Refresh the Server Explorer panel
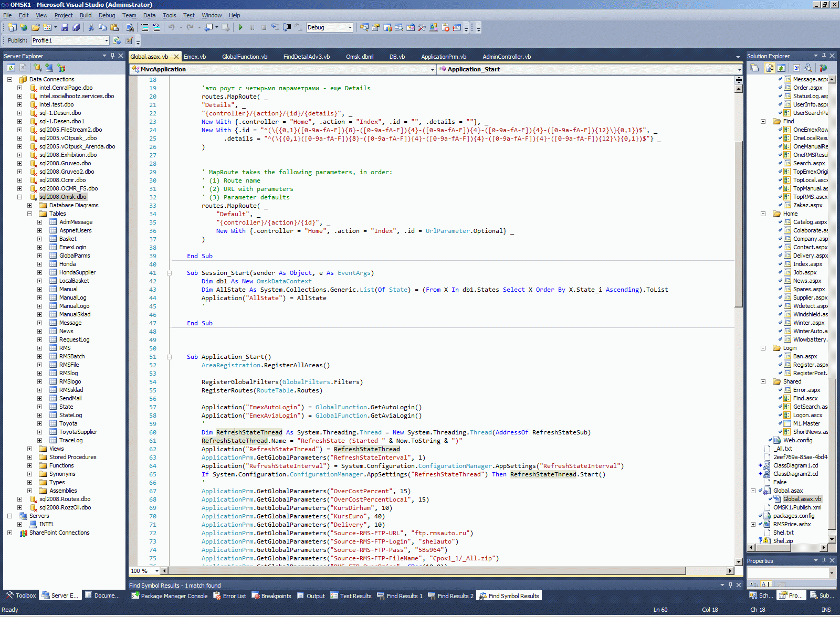This screenshot has height=617, width=840. coord(11,68)
